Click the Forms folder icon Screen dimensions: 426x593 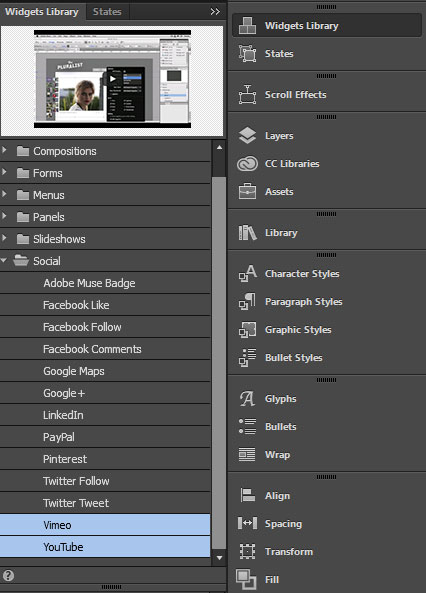pyautogui.click(x=23, y=173)
